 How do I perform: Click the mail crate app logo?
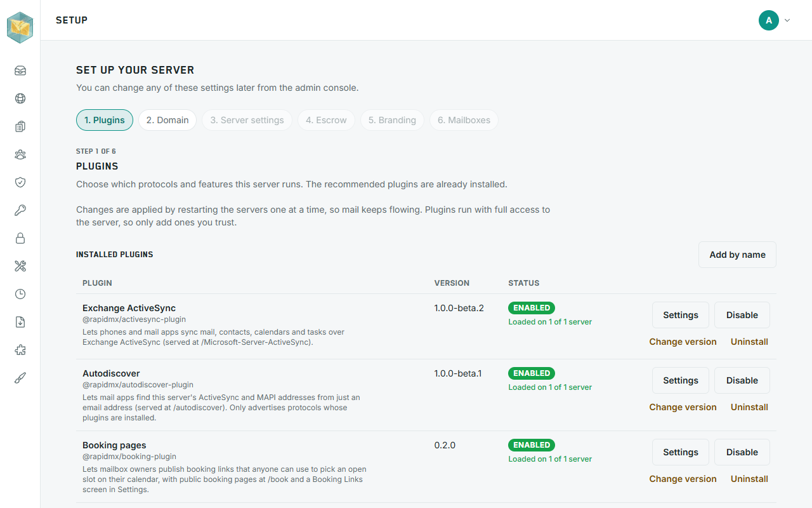pos(20,28)
